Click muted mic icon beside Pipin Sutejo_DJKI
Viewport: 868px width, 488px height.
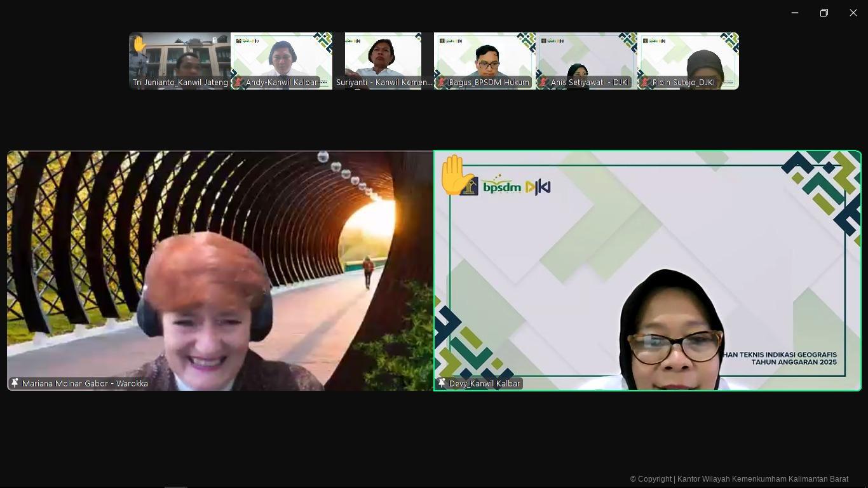(x=646, y=83)
